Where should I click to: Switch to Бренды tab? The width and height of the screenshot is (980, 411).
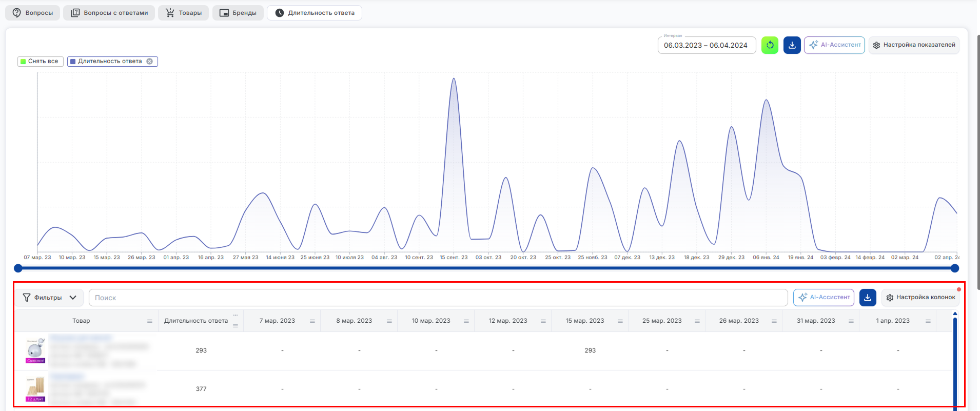coord(238,13)
